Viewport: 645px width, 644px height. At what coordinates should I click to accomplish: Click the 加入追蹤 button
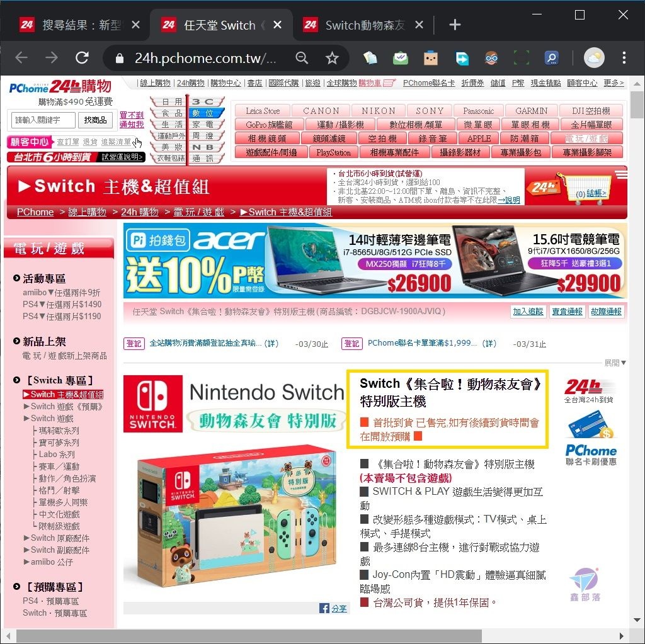click(528, 312)
